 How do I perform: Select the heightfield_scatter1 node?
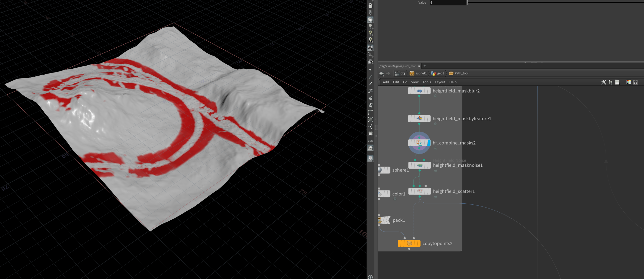coord(420,191)
